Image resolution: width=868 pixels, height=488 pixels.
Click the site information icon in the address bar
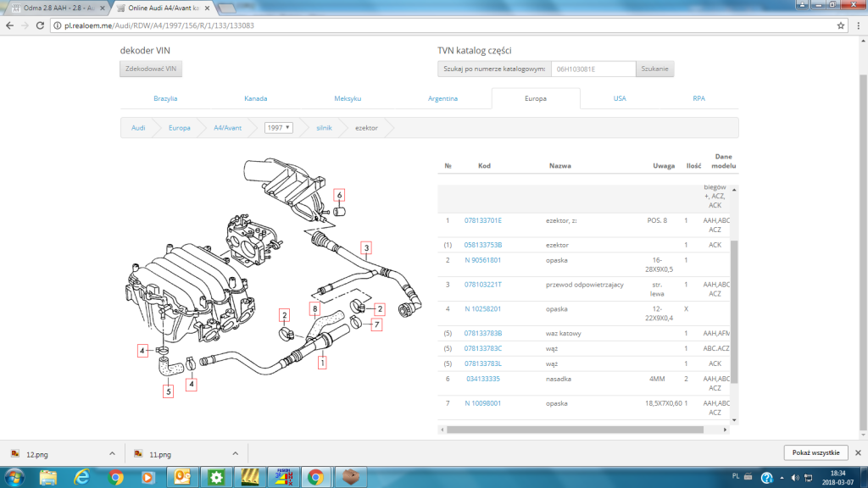coord(57,25)
